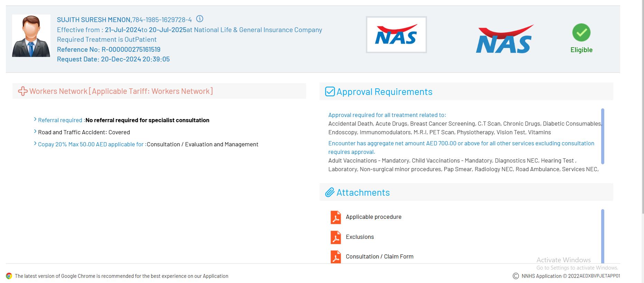
Task: Expand the Referral required chevron
Action: click(35, 119)
